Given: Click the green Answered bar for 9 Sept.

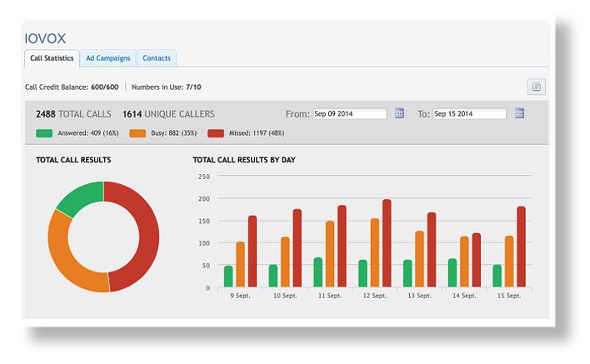Looking at the screenshot, I should [x=228, y=277].
